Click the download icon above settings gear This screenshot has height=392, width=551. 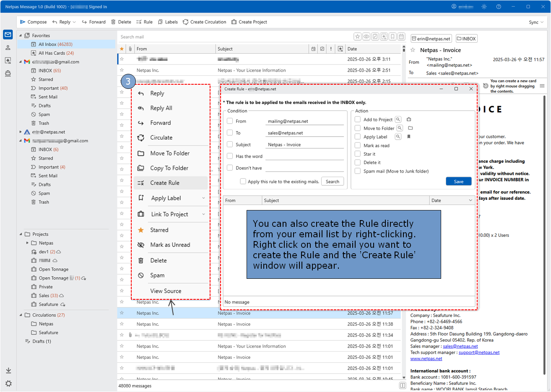click(8, 371)
